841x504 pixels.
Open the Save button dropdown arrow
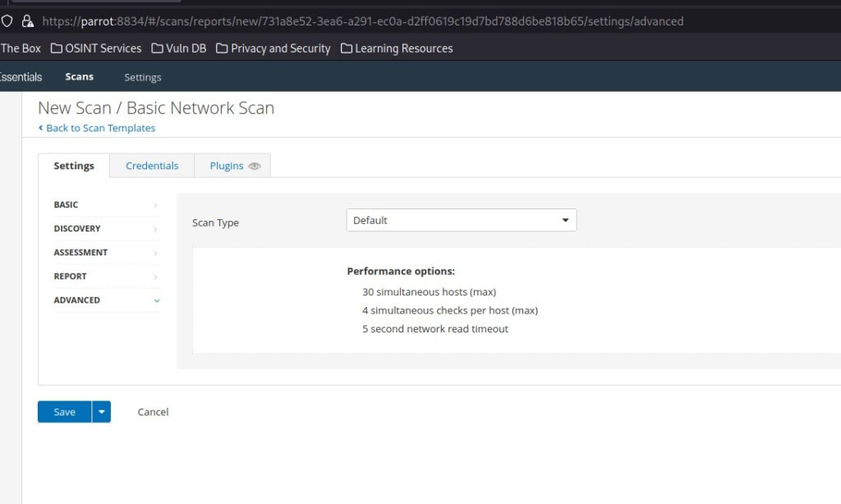click(x=101, y=412)
